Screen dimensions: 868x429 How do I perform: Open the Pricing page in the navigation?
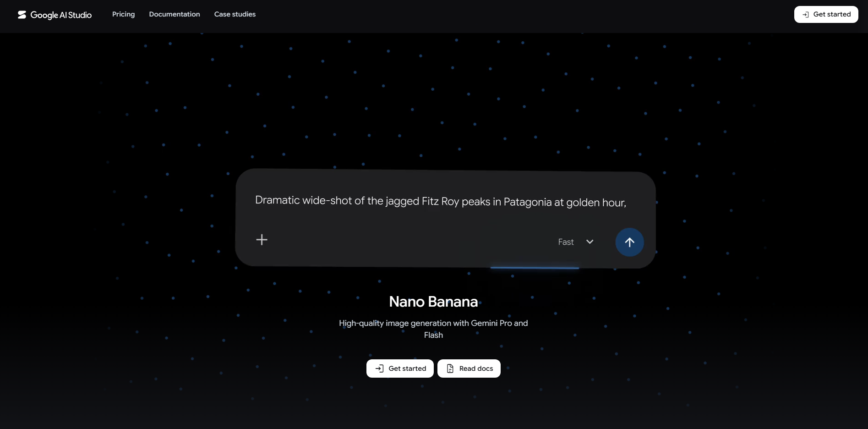(124, 14)
